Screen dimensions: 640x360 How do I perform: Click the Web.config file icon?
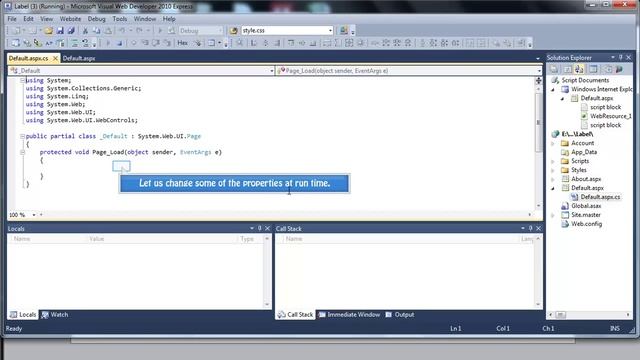pyautogui.click(x=565, y=224)
